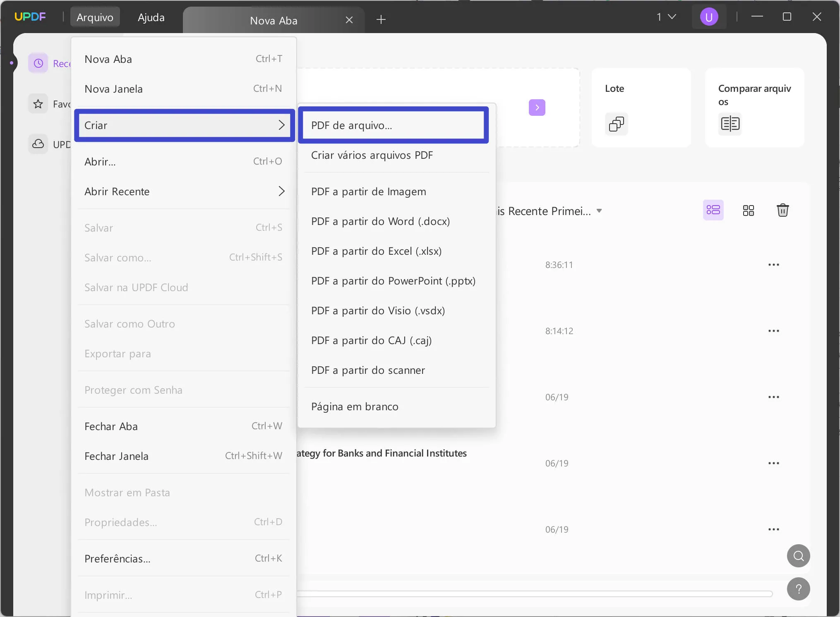Select PDF a partir do scanner

click(x=396, y=370)
